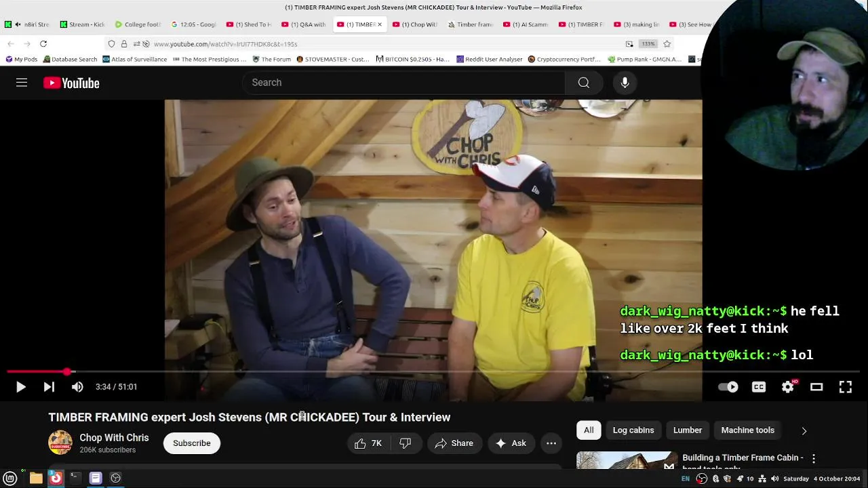Open the tracking protection shield icon
868x488 pixels.
[112, 44]
